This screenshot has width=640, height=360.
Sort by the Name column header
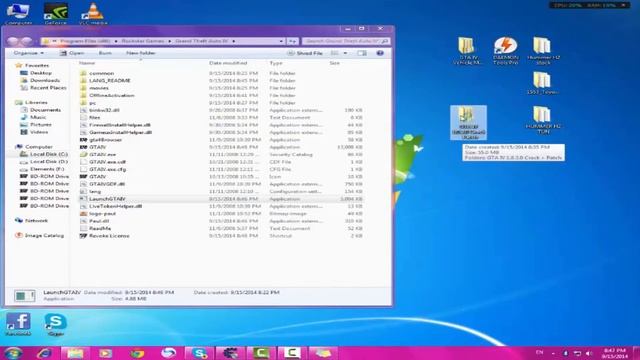87,63
